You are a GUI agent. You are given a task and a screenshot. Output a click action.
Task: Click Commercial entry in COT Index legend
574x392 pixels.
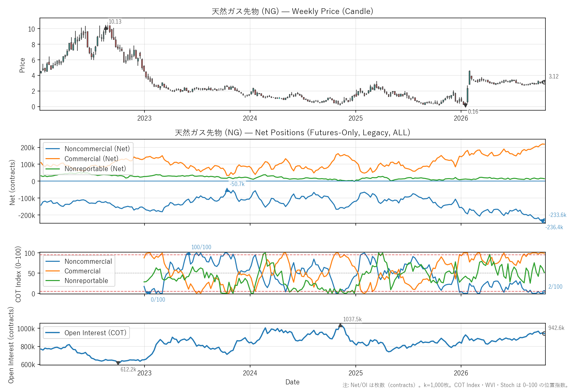click(x=73, y=271)
